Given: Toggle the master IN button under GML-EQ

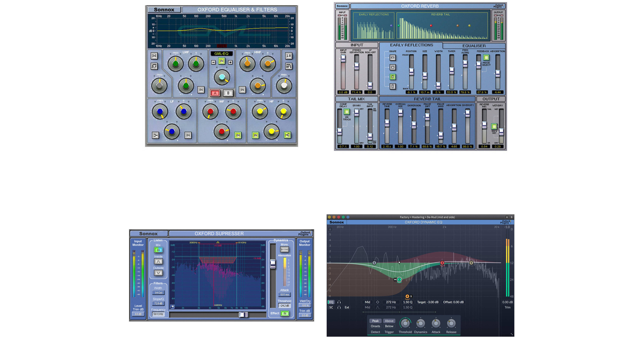Looking at the screenshot, I should (222, 61).
